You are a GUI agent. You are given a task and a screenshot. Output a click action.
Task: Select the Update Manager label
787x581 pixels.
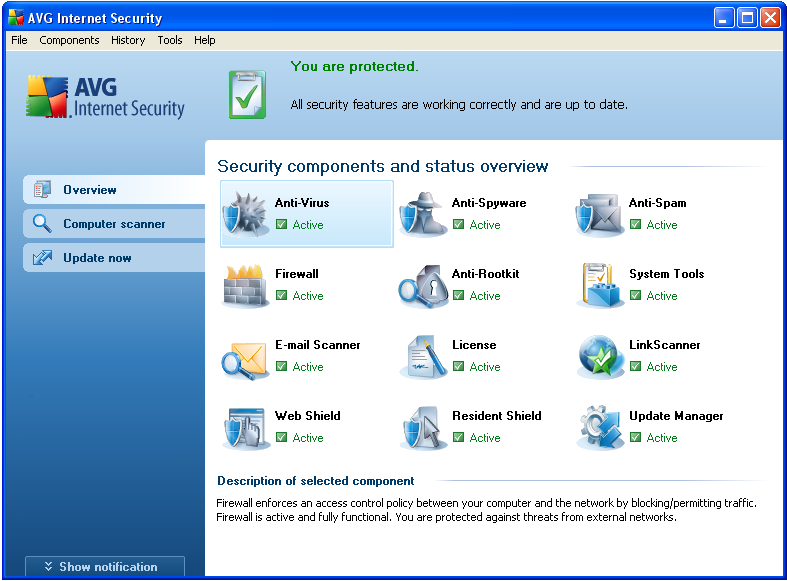click(676, 416)
